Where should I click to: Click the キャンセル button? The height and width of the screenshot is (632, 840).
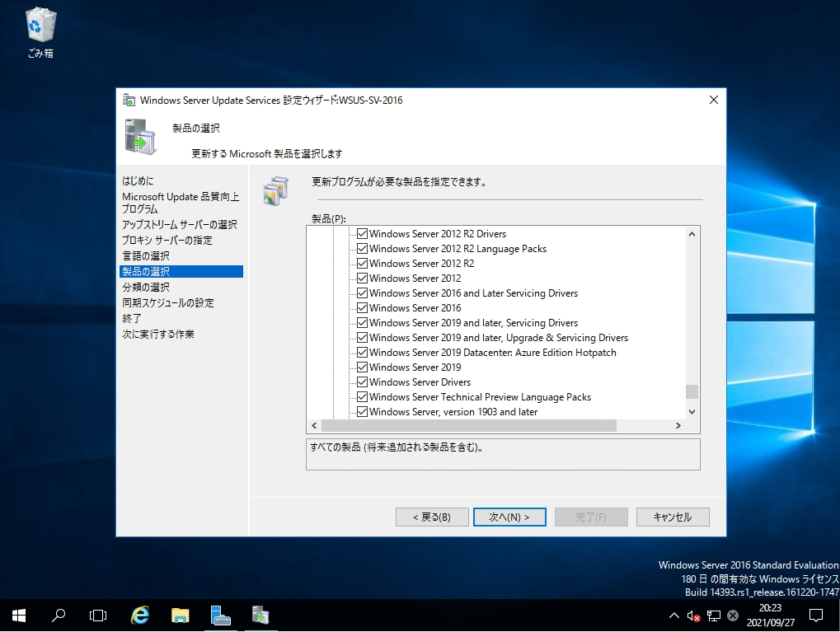click(673, 517)
